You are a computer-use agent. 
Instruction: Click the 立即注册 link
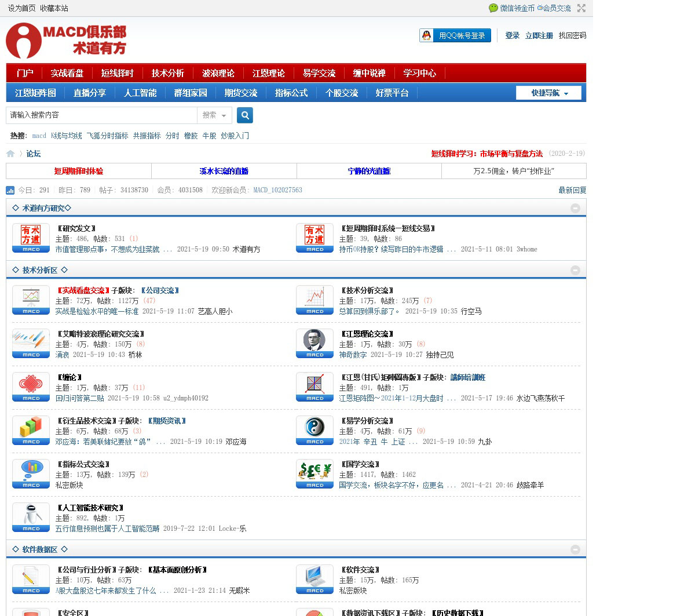pos(539,35)
